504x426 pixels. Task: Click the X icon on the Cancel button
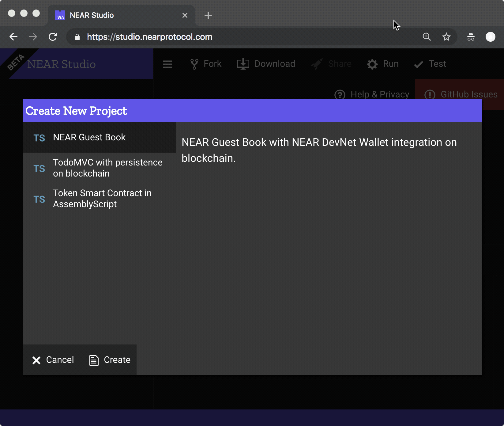coord(36,360)
